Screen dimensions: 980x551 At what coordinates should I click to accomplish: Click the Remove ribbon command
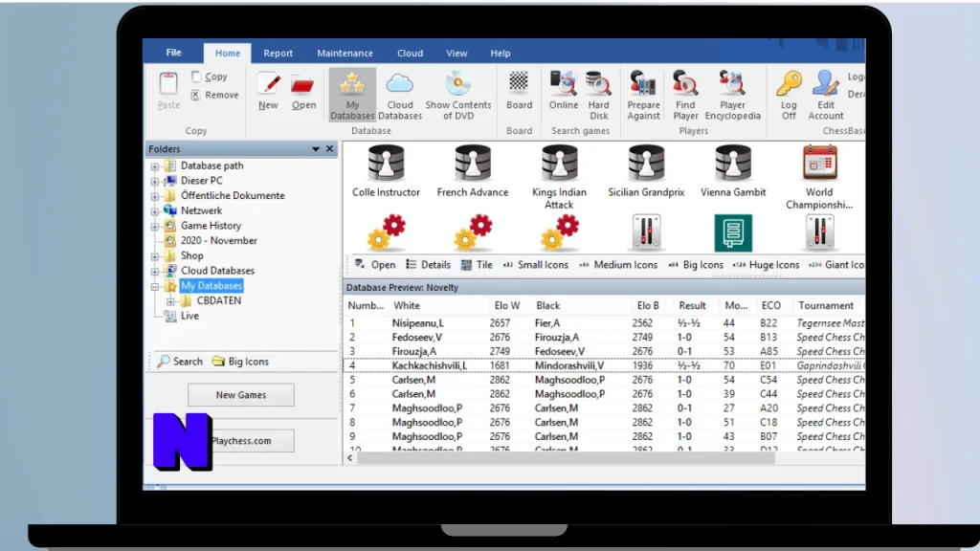pyautogui.click(x=214, y=95)
